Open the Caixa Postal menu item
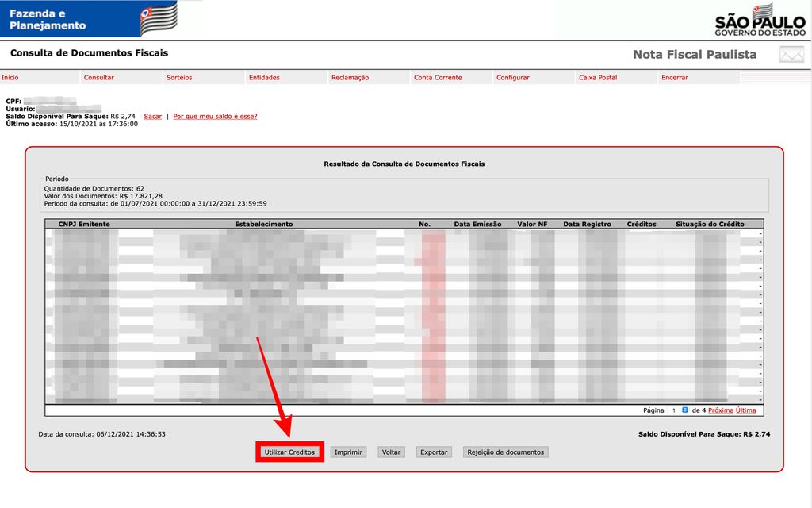This screenshot has height=508, width=812. coord(598,77)
